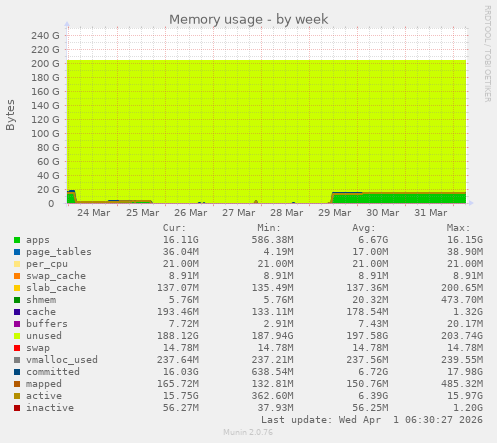Click the cache dark blue legend swatch
This screenshot has height=443, width=497.
pyautogui.click(x=17, y=312)
